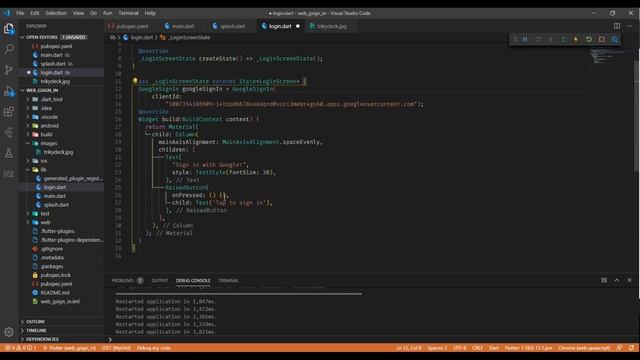Expand the test folder
Screen dimensions: 640x360
point(61,213)
